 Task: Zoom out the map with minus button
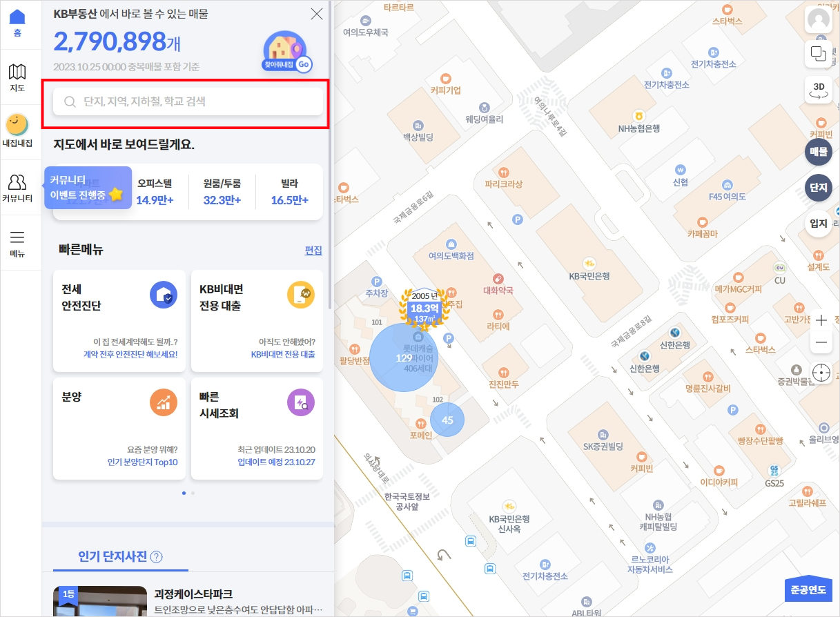821,342
